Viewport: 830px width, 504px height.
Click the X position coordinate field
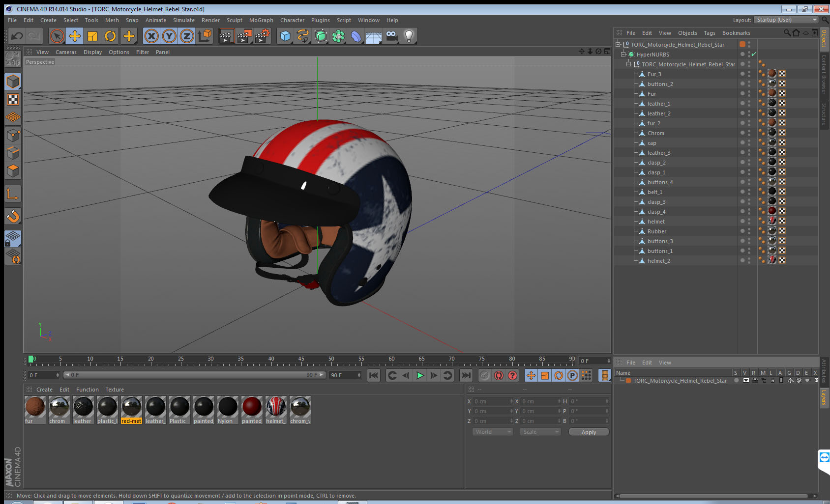click(493, 401)
